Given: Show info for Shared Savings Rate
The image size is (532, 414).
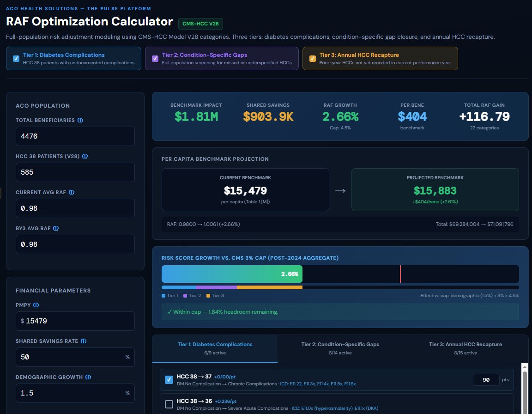Looking at the screenshot, I should pos(84,341).
